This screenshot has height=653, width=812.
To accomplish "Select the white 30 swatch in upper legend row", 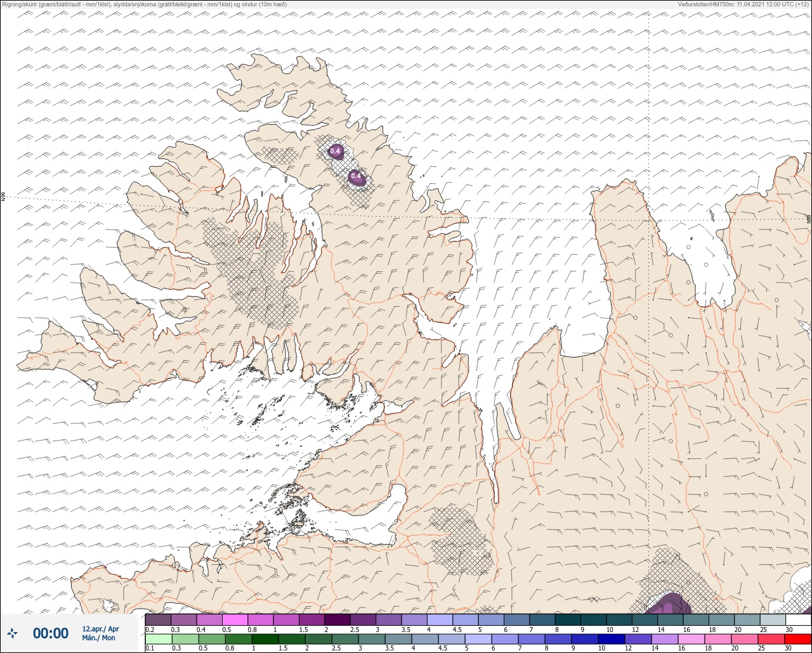I will (798, 619).
